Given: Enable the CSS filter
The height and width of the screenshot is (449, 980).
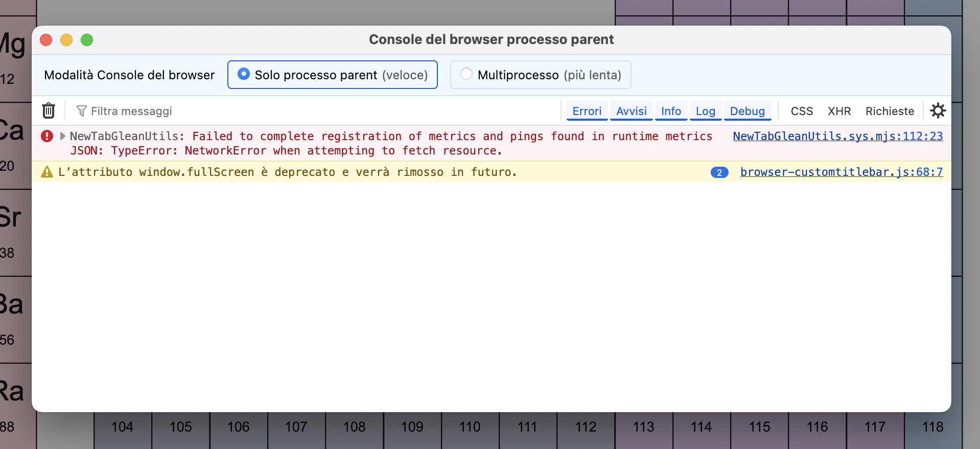Looking at the screenshot, I should [x=802, y=111].
